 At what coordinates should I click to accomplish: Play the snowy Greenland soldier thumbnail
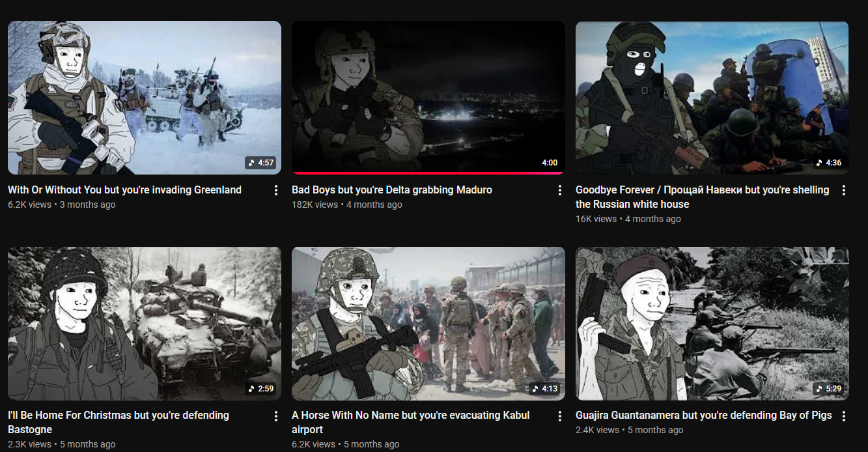(145, 98)
